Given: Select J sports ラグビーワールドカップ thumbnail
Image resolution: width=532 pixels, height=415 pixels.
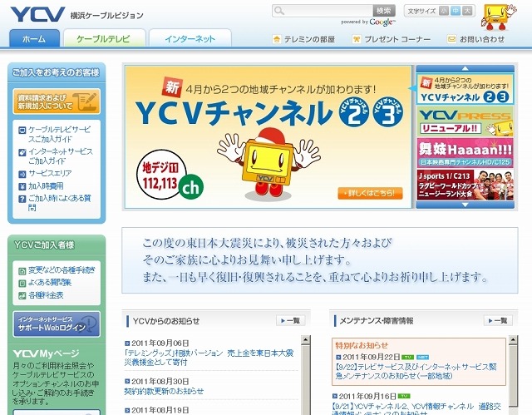Looking at the screenshot, I should coord(465,185).
